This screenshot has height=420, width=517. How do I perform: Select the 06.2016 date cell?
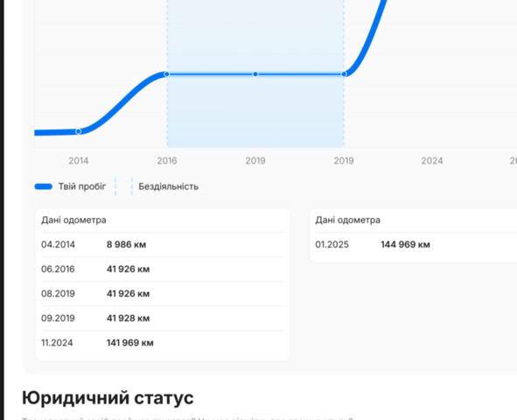[x=58, y=269]
